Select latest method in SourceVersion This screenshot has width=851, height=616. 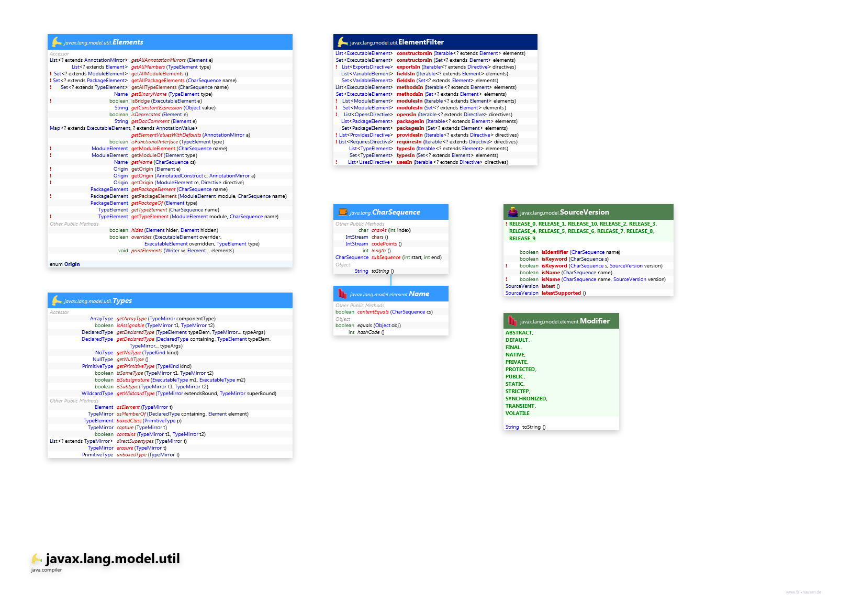tap(548, 286)
